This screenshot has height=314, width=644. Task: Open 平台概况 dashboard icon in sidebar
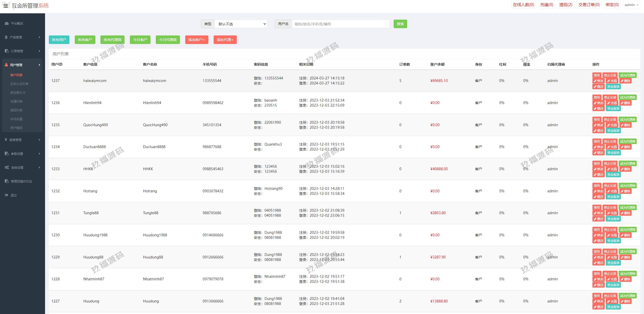pos(7,23)
